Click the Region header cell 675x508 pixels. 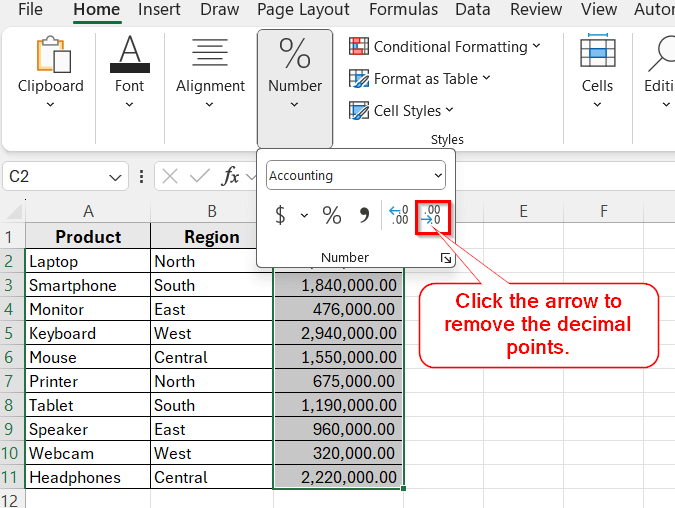[212, 237]
